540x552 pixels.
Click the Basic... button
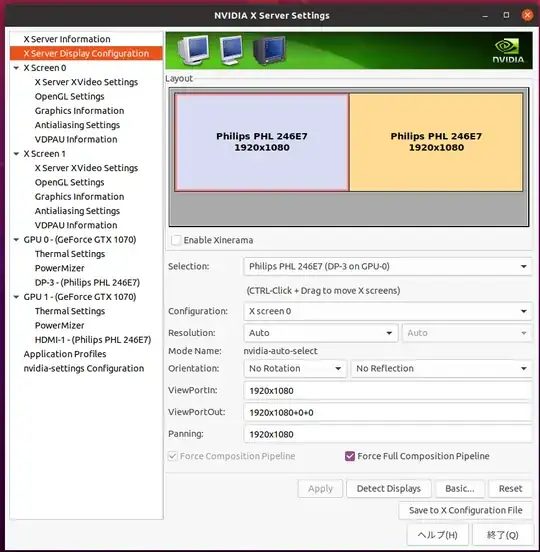(x=460, y=489)
